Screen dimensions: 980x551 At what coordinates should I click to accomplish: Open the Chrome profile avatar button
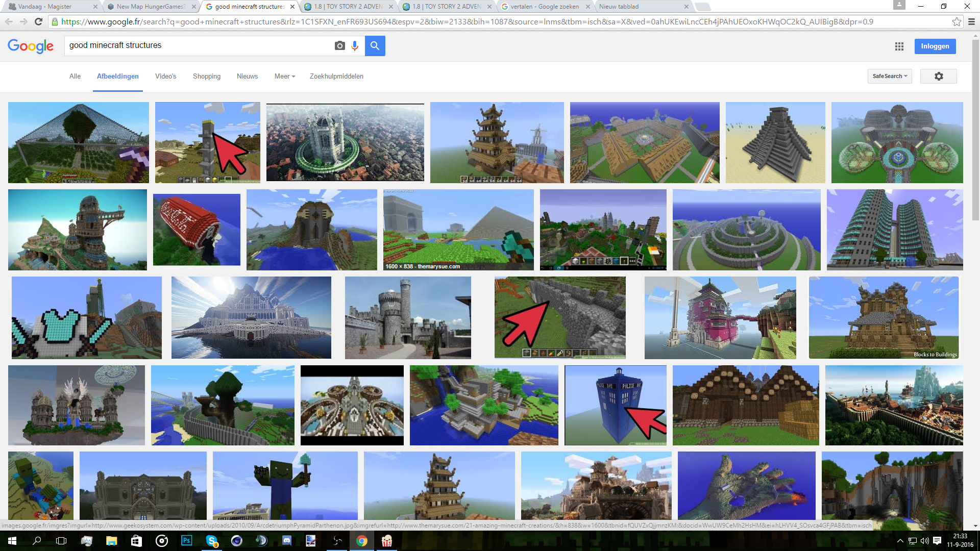[899, 5]
